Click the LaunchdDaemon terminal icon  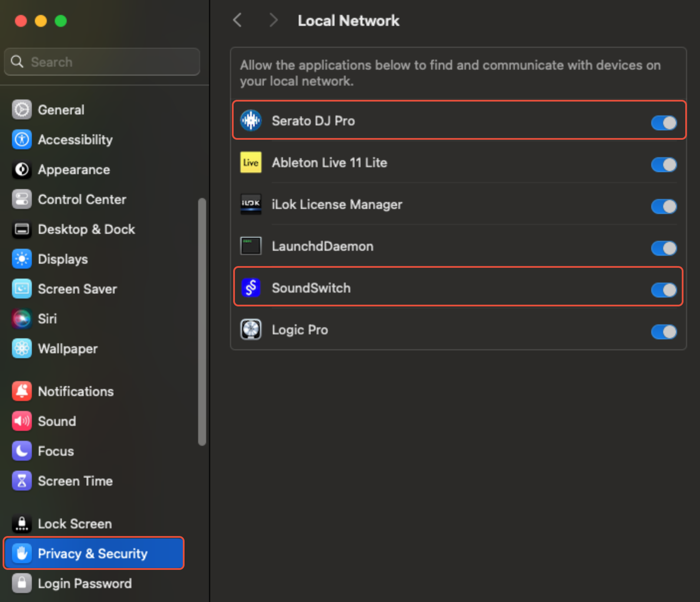pyautogui.click(x=251, y=246)
